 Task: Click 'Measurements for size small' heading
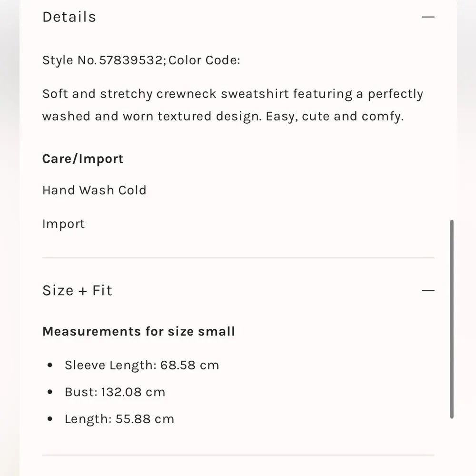point(139,331)
